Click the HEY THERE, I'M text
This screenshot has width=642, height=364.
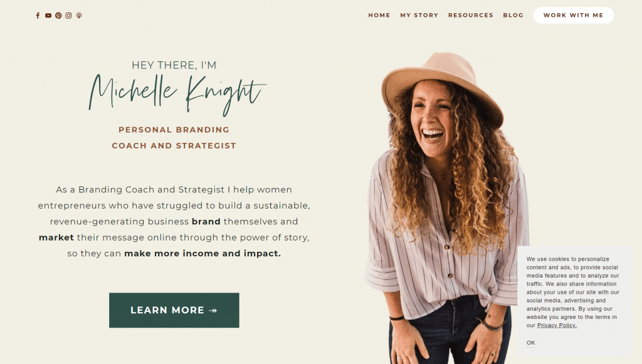click(174, 65)
